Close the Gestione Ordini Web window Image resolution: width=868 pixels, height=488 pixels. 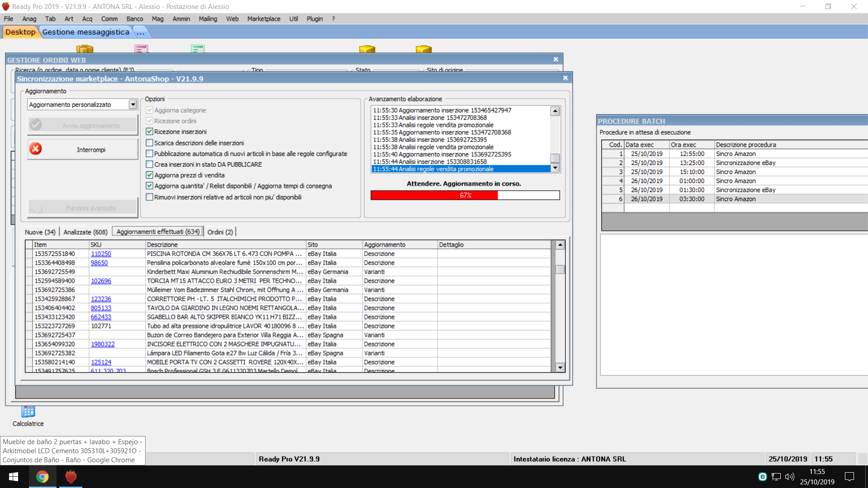[x=556, y=59]
